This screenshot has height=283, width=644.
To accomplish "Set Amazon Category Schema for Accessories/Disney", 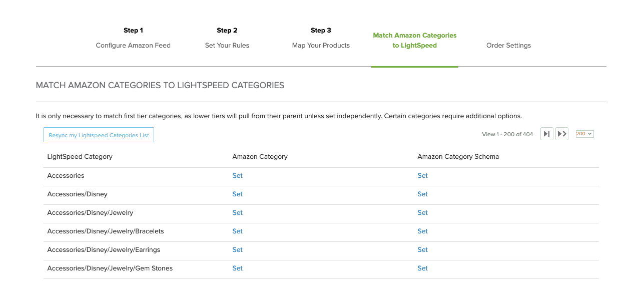I will [422, 194].
